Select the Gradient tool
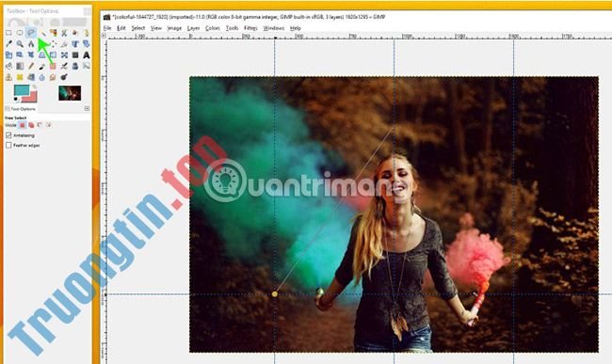Image resolution: width=612 pixels, height=364 pixels. tap(20, 66)
